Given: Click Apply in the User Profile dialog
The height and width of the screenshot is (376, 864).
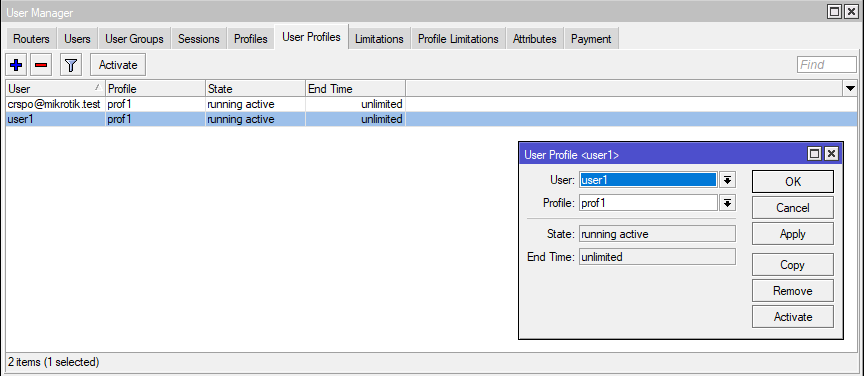Looking at the screenshot, I should pos(792,234).
